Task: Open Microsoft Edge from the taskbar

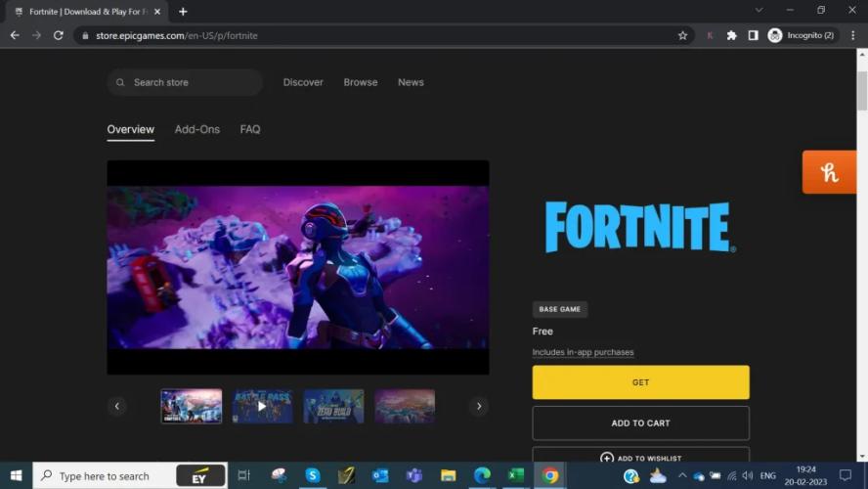Action: pos(482,475)
